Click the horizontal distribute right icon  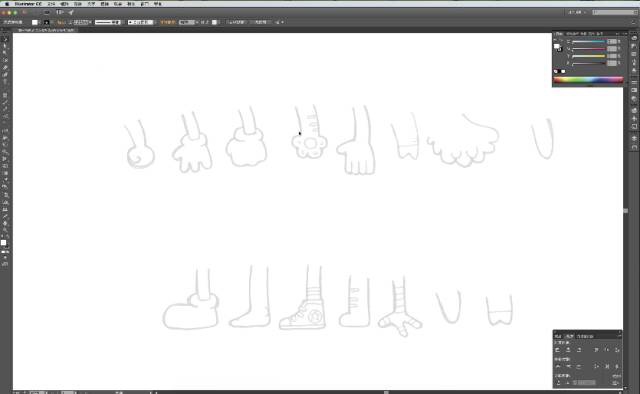coord(617,366)
